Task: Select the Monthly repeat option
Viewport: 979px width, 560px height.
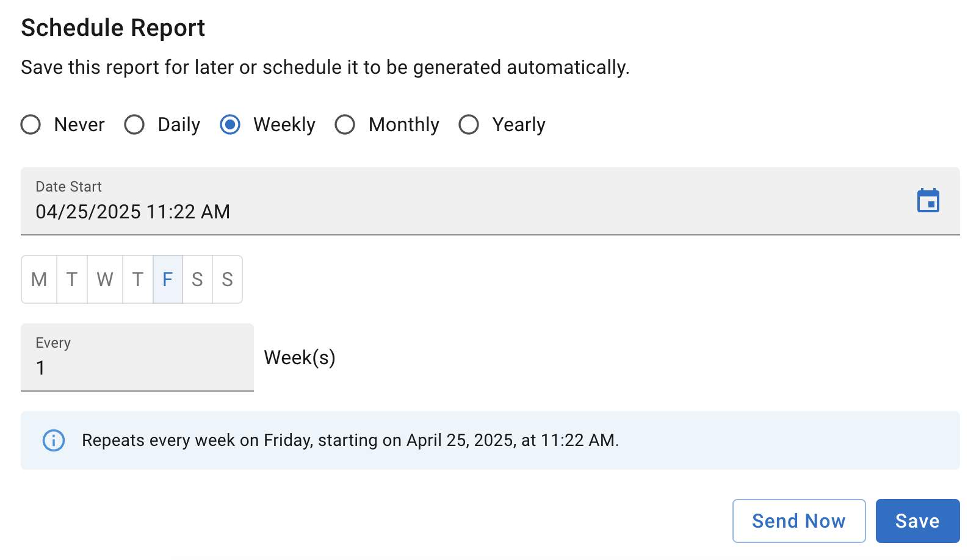Action: 345,124
